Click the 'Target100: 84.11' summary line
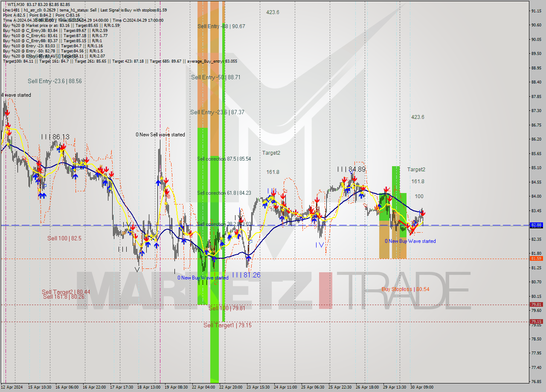The width and height of the screenshot is (546, 392). tap(120, 61)
